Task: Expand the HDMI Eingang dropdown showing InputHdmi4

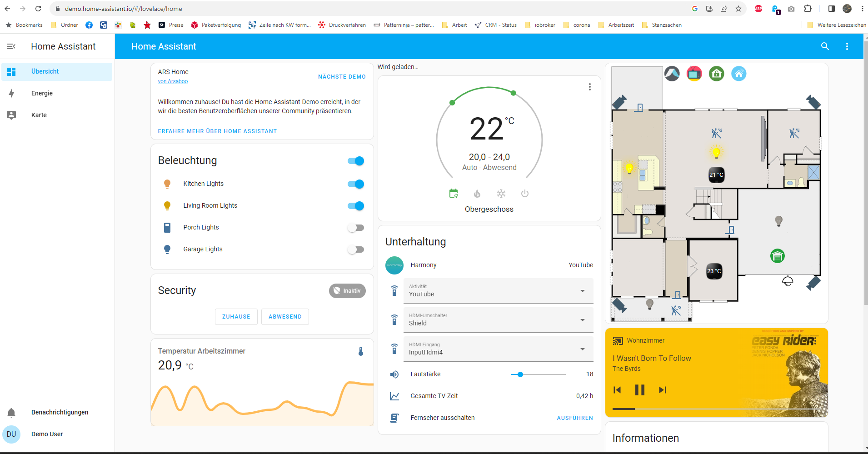Action: click(x=498, y=349)
